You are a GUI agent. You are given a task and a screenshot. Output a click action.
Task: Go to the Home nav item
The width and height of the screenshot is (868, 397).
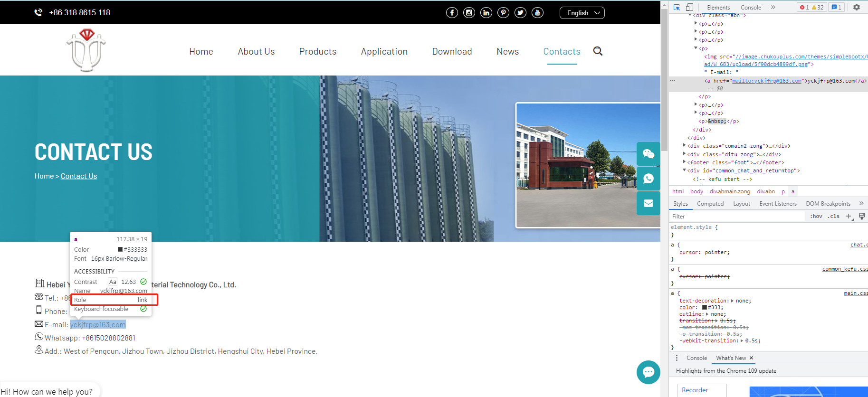click(201, 51)
